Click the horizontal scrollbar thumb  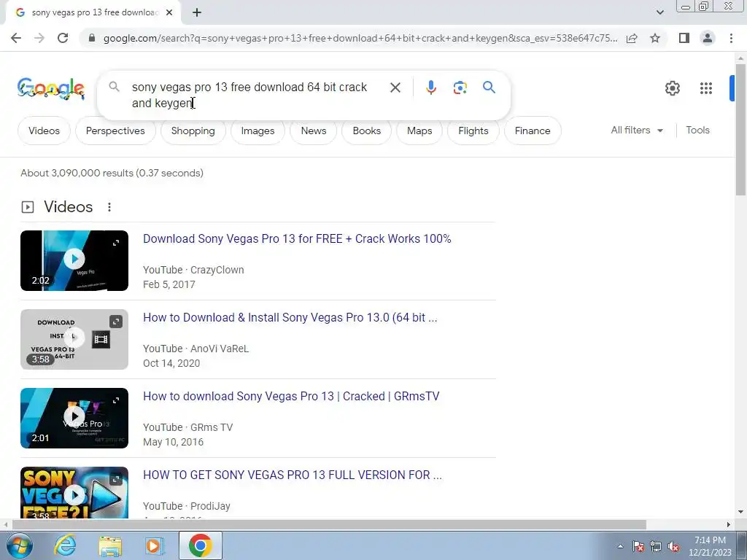[329, 524]
